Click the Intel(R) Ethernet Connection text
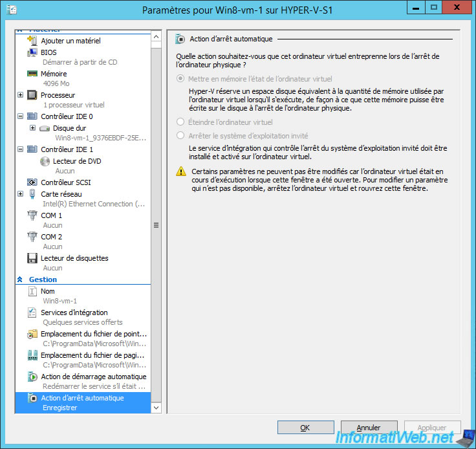 pyautogui.click(x=94, y=204)
